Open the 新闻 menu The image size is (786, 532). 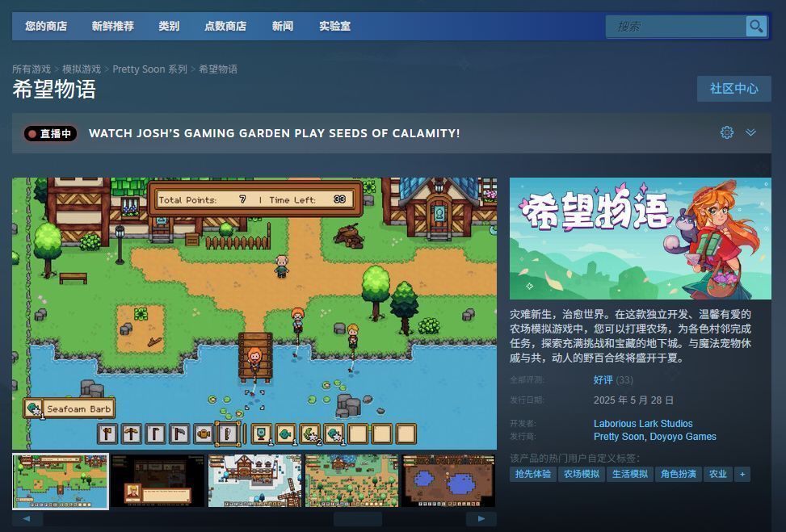283,26
